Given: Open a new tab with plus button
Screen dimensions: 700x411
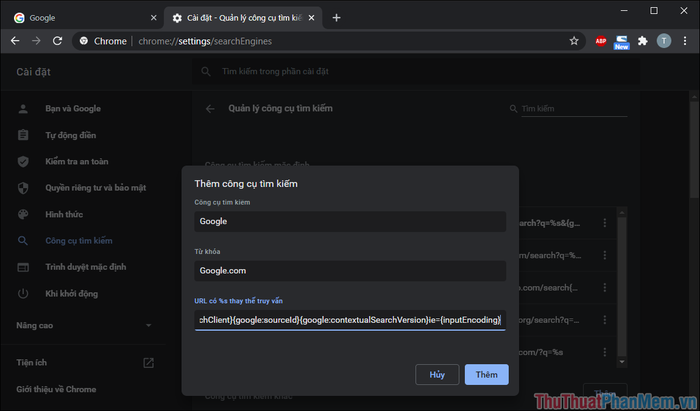Looking at the screenshot, I should 337,18.
